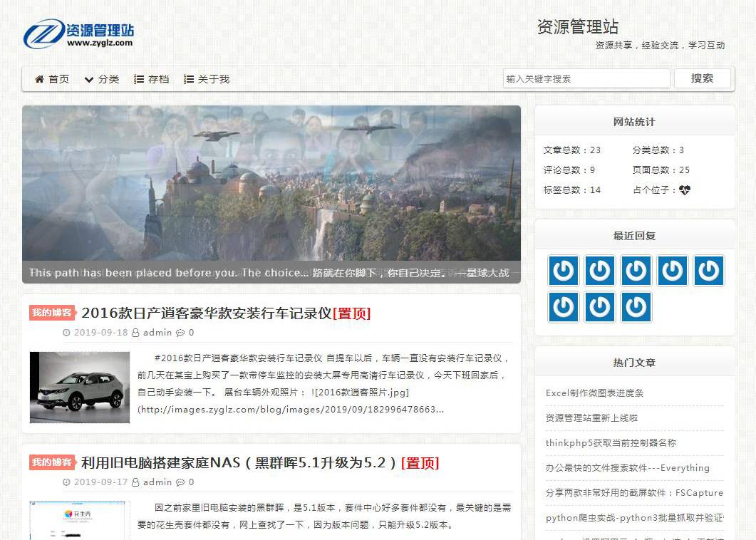
Task: Click the list icon beside 关于我
Action: (x=189, y=79)
